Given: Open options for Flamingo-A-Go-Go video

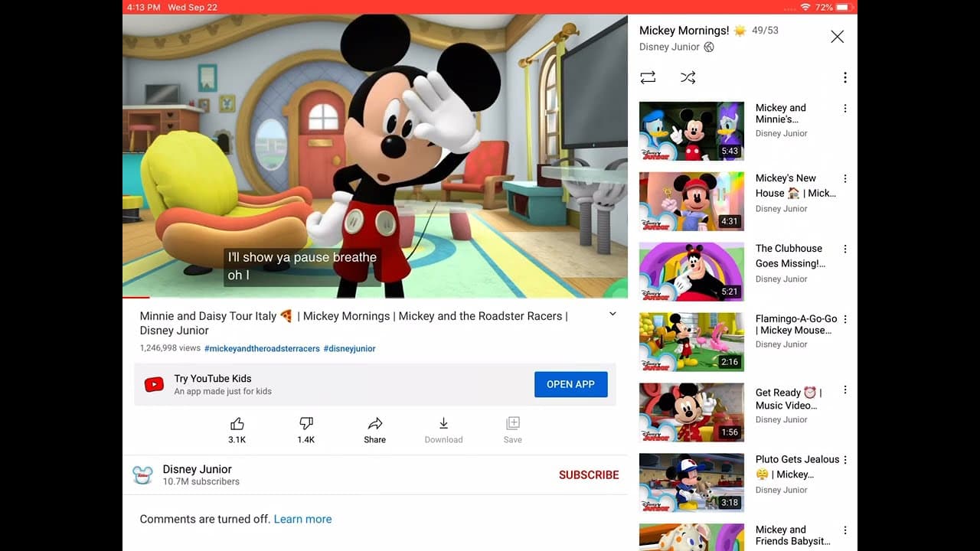Looking at the screenshot, I should coord(845,320).
